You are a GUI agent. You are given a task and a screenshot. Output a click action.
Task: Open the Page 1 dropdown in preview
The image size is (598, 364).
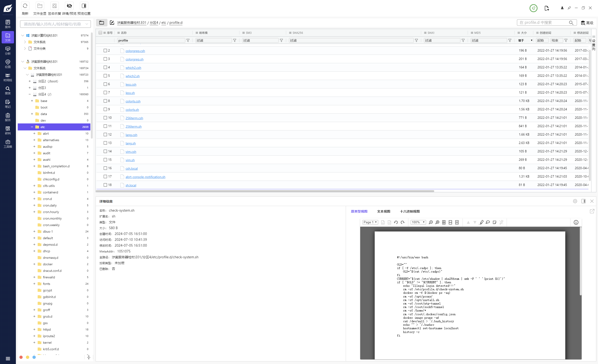[x=370, y=222]
